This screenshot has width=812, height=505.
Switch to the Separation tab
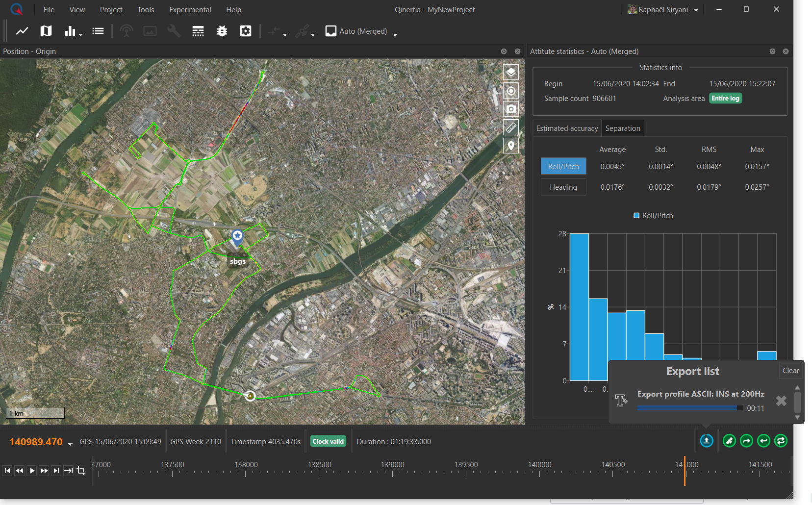[x=623, y=128]
